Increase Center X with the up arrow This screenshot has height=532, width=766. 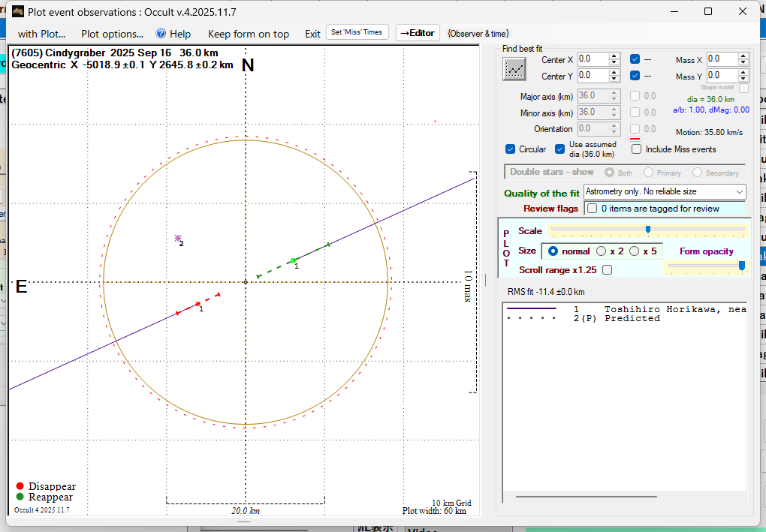614,56
